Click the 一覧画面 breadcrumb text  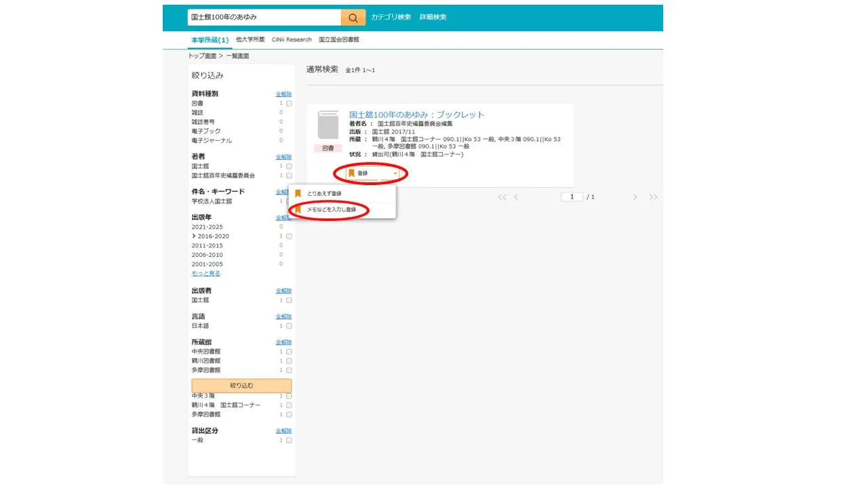click(x=237, y=56)
